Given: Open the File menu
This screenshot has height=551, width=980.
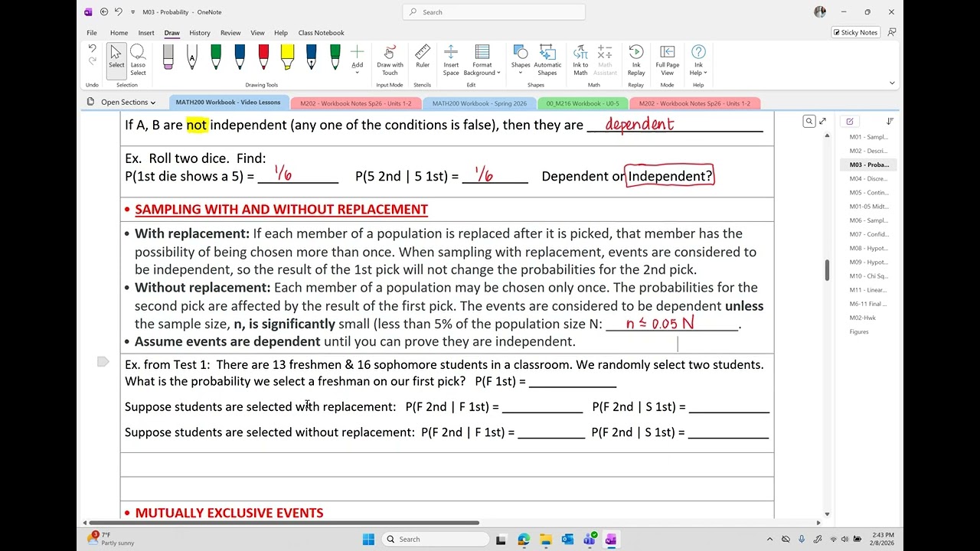Looking at the screenshot, I should (92, 33).
